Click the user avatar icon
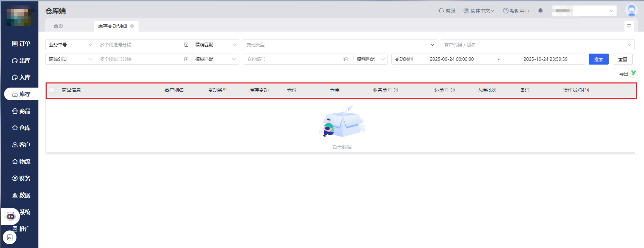Viewport: 644px width, 248px height. pyautogui.click(x=631, y=10)
